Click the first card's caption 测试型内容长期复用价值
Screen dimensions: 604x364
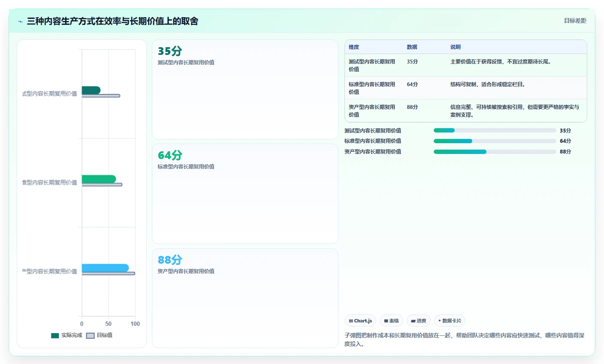pos(186,62)
